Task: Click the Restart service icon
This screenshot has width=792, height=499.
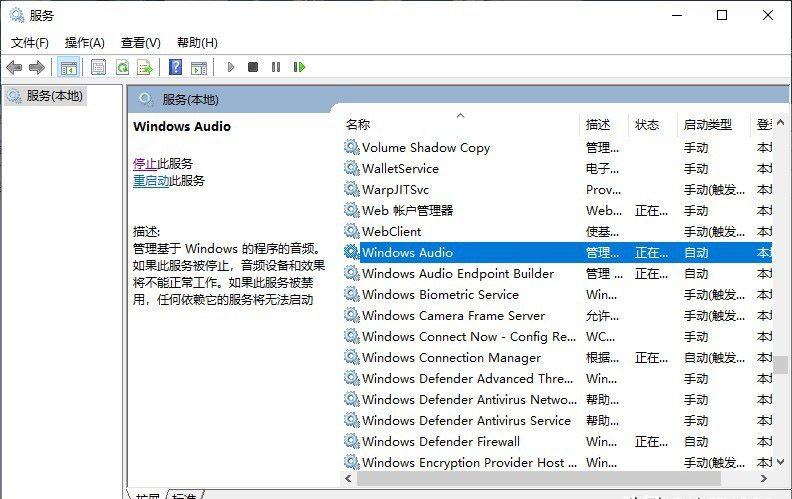Action: (x=299, y=67)
